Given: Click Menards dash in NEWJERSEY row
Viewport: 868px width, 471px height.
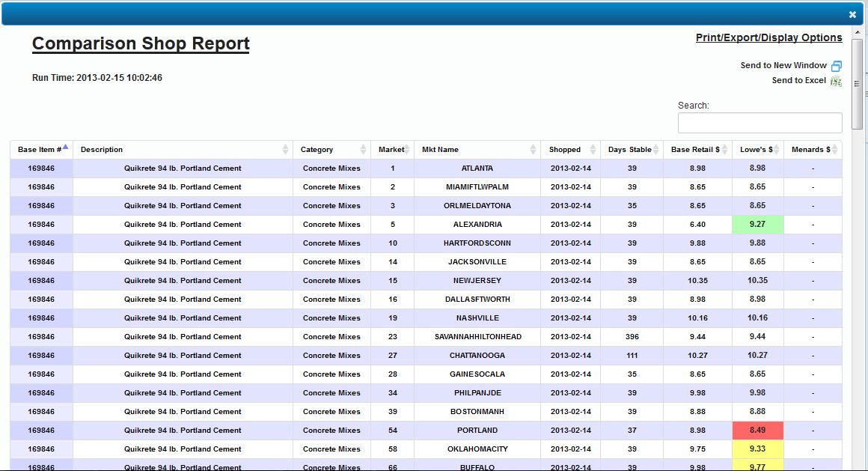Looking at the screenshot, I should coord(813,280).
